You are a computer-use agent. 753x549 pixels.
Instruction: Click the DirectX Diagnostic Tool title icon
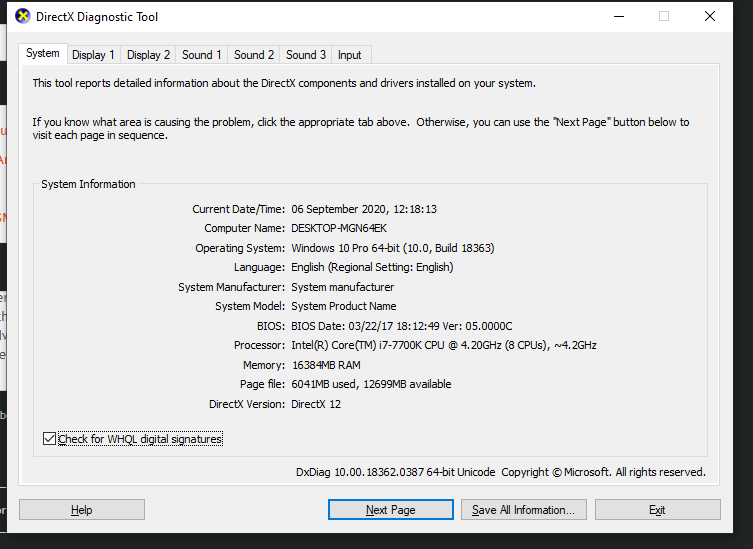point(22,16)
